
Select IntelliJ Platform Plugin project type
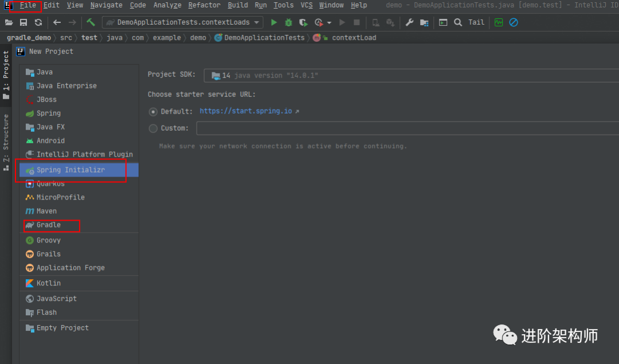click(x=79, y=154)
